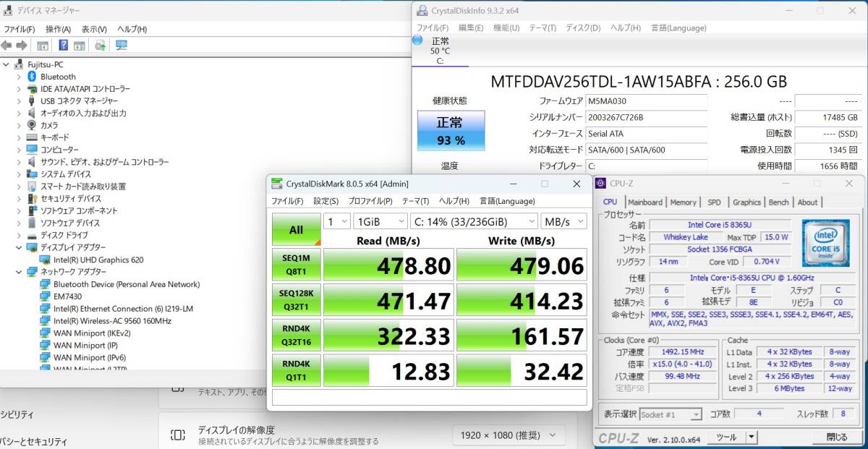The width and height of the screenshot is (868, 449).
Task: Click the ツール button in CPU-Z
Action: click(726, 437)
